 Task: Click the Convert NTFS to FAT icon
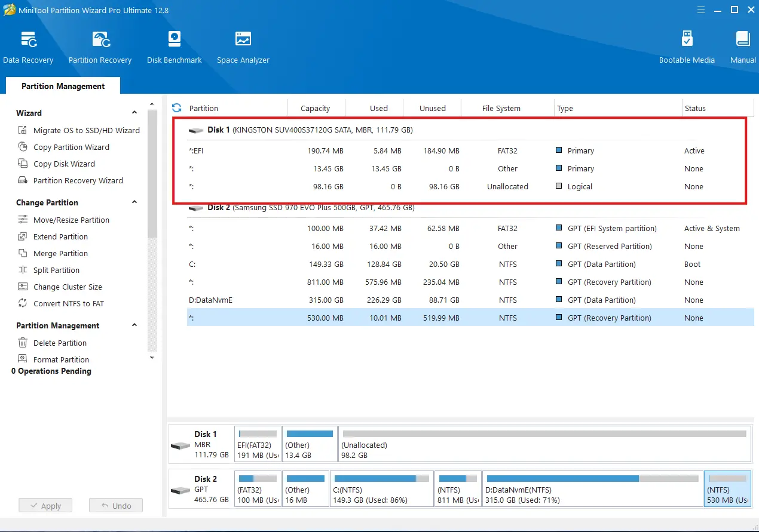(23, 303)
